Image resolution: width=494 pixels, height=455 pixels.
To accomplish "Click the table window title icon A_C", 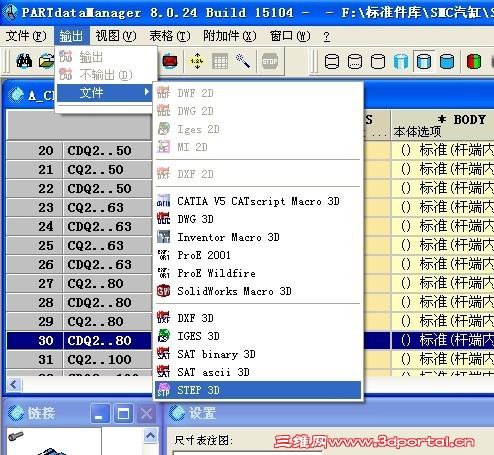I will [x=16, y=95].
